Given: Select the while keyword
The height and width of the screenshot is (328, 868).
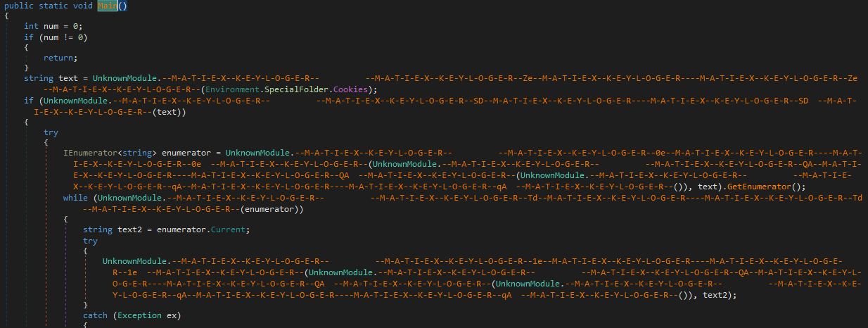Looking at the screenshot, I should pyautogui.click(x=75, y=198).
